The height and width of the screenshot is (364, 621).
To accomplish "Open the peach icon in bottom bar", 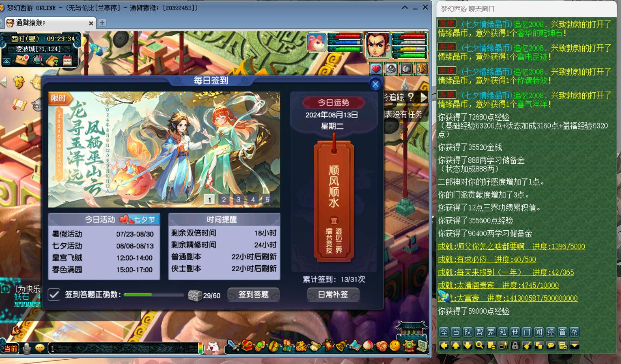I will (x=368, y=345).
